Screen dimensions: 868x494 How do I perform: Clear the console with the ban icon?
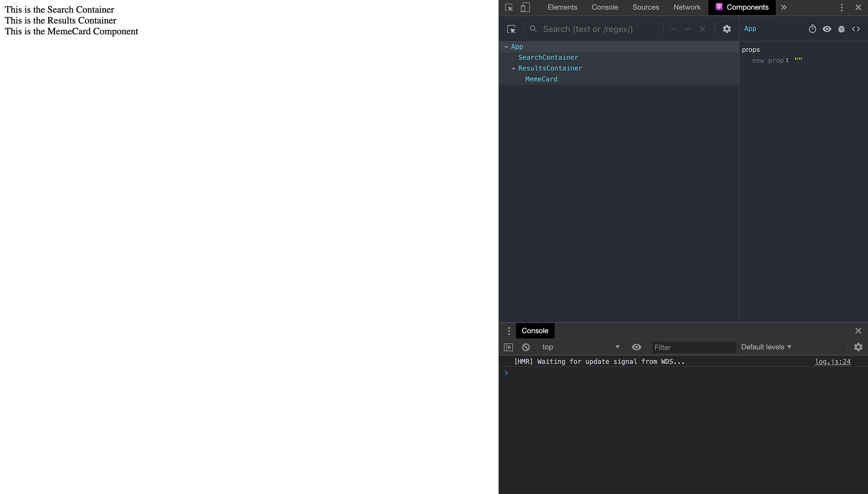526,347
